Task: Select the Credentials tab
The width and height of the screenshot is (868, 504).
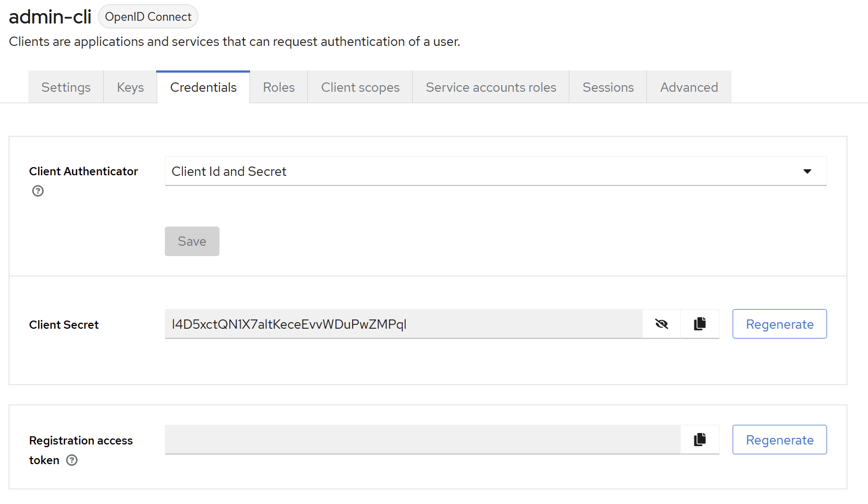Action: tap(203, 87)
